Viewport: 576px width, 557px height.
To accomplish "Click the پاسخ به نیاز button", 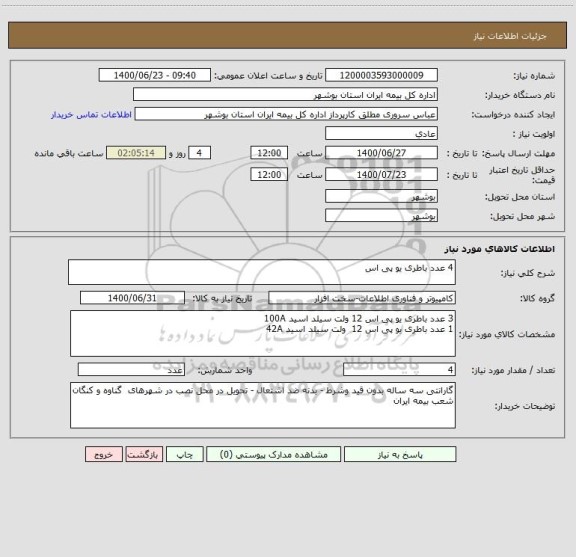I will 400,454.
